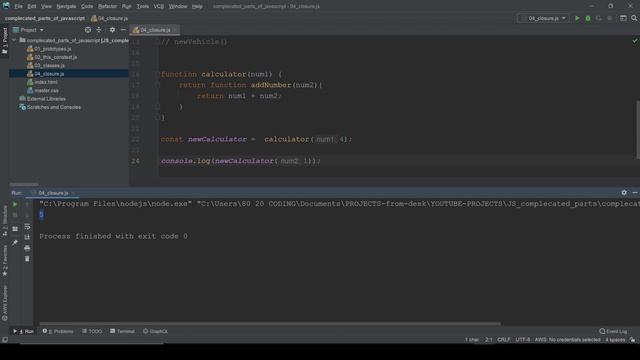Screen dimensions: 640x360
Task: Click the tool window toggle in bottom-left corner
Action: click(5, 340)
